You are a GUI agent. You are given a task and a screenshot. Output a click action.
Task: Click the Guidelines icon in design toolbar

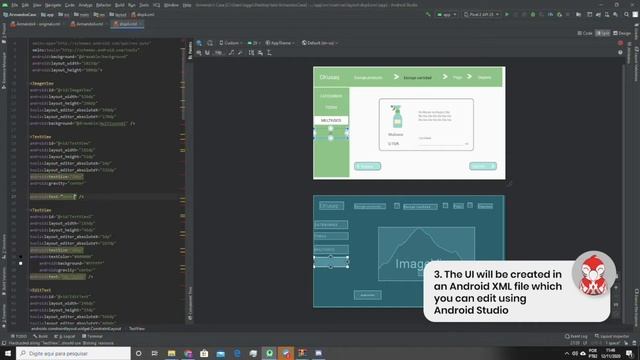pos(269,53)
